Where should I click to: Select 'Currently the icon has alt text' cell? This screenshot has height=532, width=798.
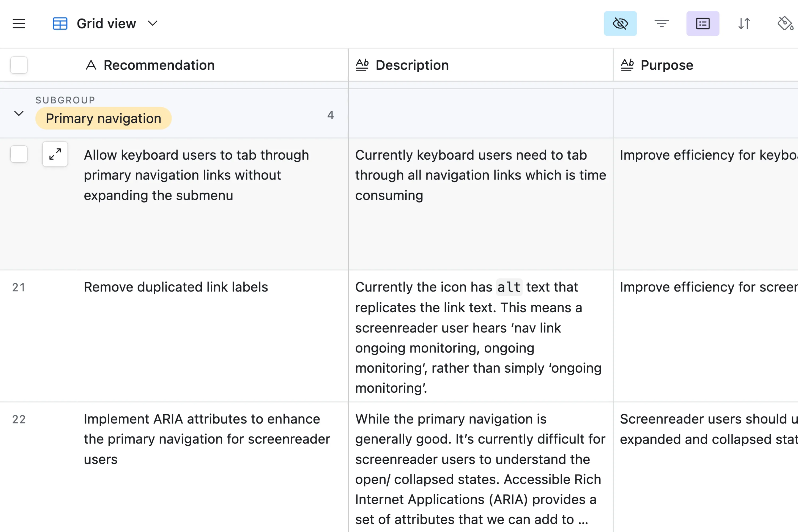[x=481, y=336]
